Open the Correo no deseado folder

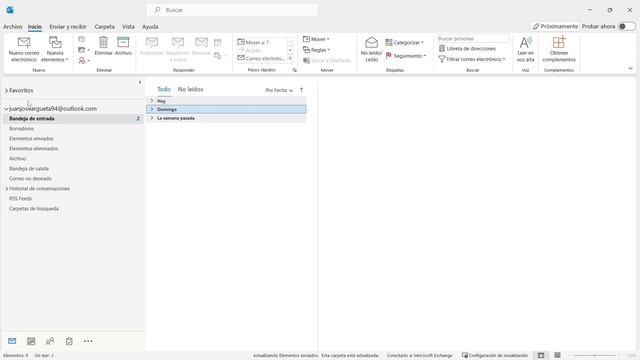click(31, 178)
